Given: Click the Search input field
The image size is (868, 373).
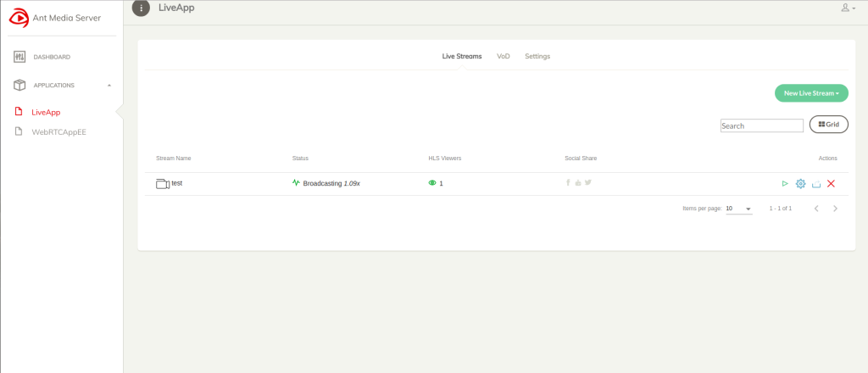Looking at the screenshot, I should (x=762, y=125).
